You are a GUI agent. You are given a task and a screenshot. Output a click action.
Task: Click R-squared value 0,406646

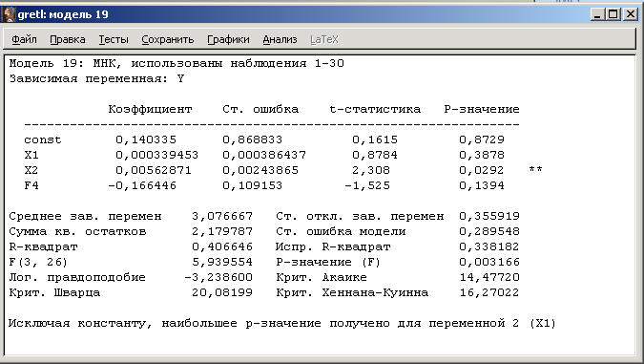click(222, 246)
